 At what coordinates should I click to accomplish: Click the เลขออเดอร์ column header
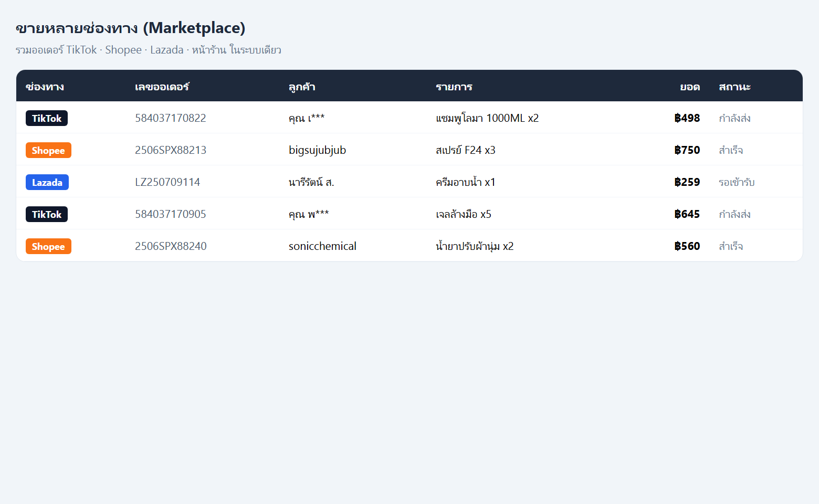tap(162, 87)
